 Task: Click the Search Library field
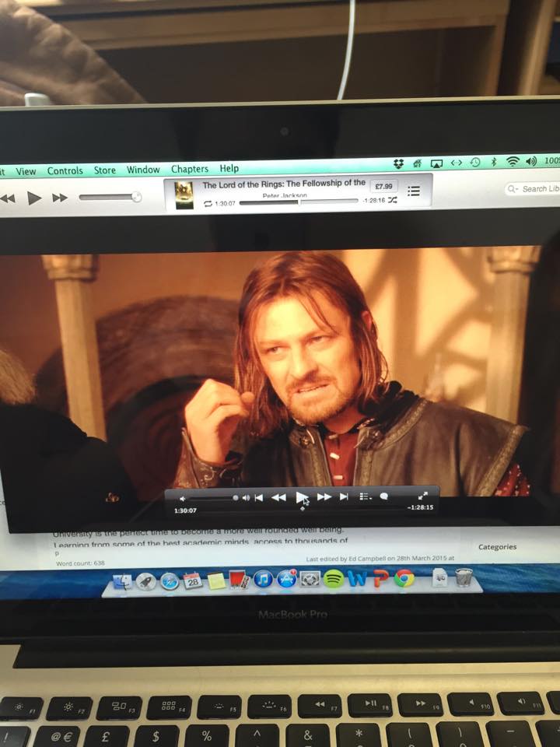pyautogui.click(x=532, y=188)
